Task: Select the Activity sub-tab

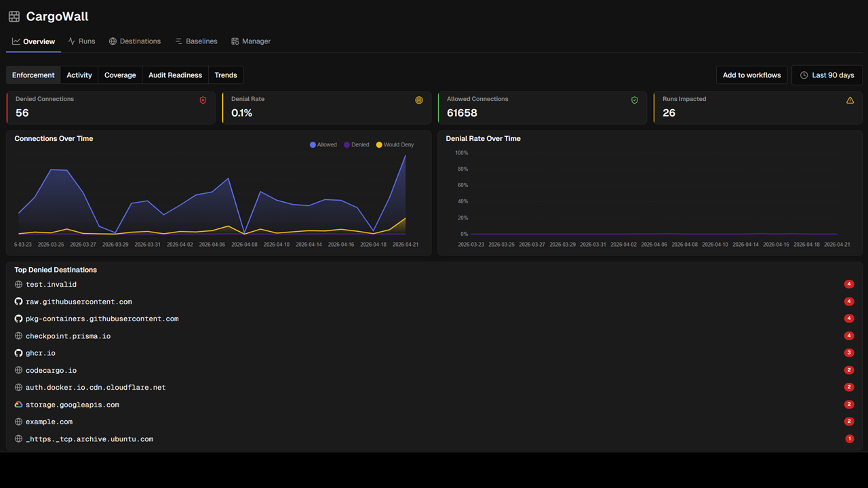Action: [79, 75]
